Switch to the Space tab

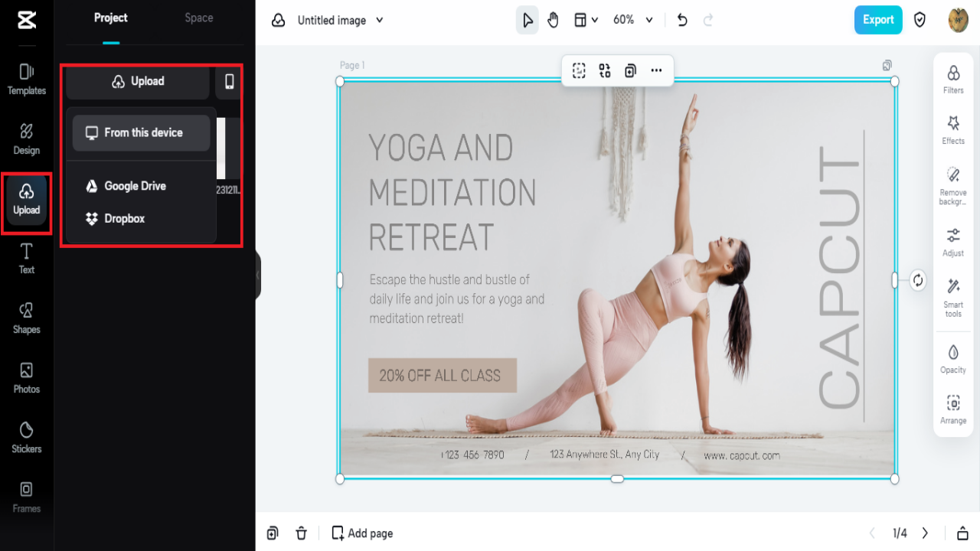[x=198, y=17]
